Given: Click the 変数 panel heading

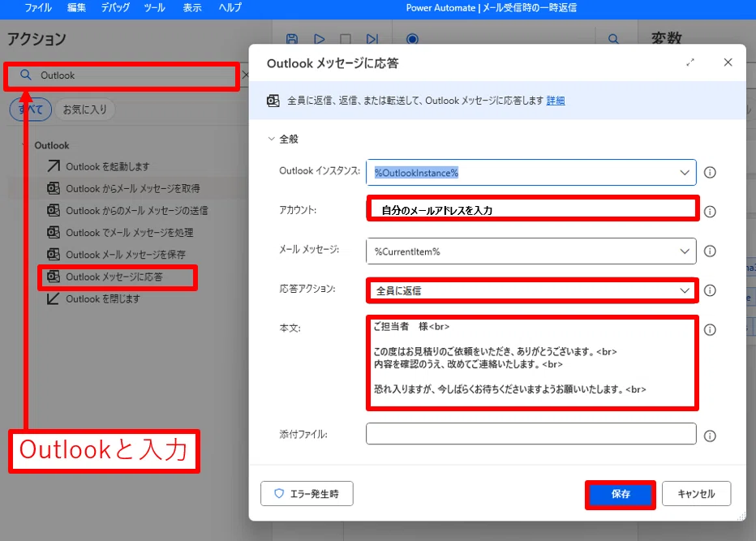Looking at the screenshot, I should coord(666,37).
